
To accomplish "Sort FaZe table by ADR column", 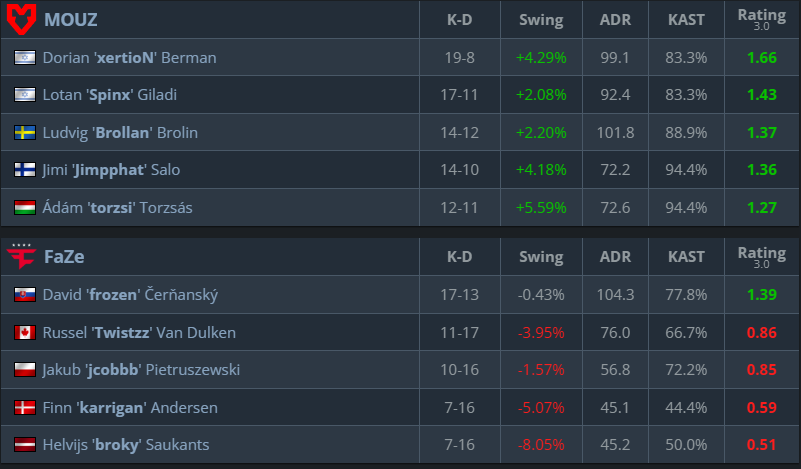I will coord(615,257).
